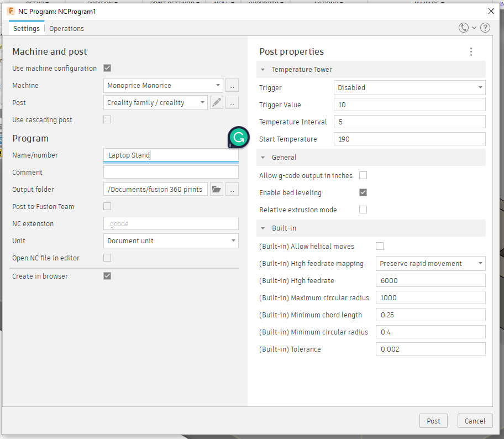Close the NC Program dialog
504x439 pixels.
pos(491,11)
